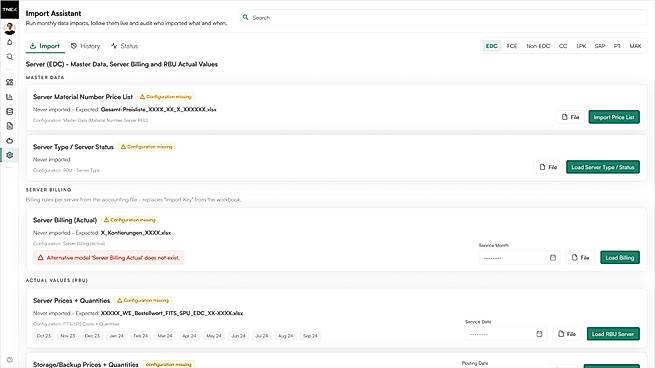Open Service Date calendar picker

(539, 334)
